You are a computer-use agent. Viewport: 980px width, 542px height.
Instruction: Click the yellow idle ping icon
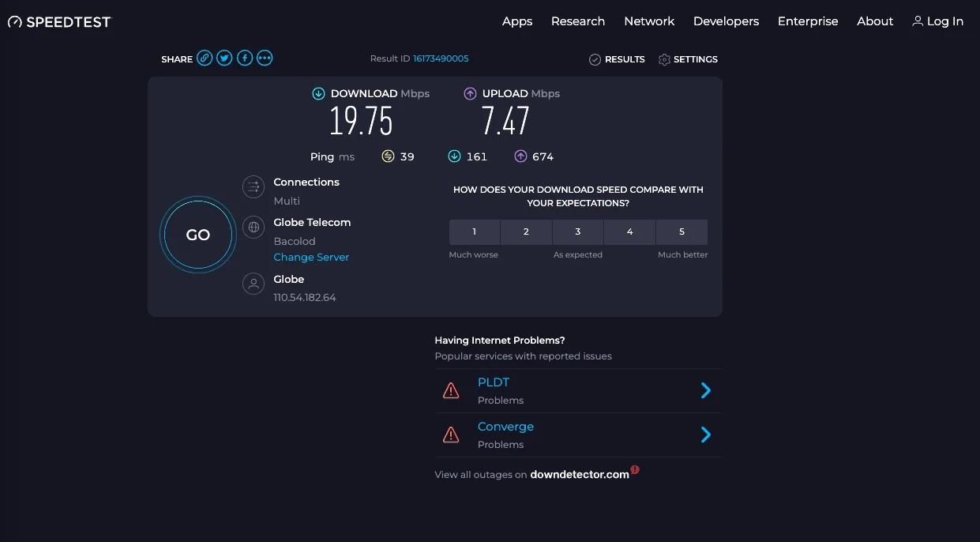pos(388,156)
